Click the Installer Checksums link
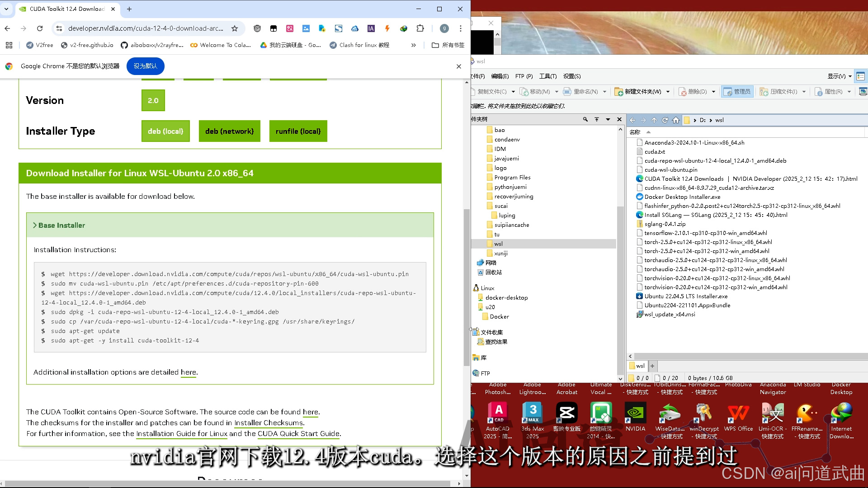Viewport: 868px width, 488px height. (x=269, y=422)
